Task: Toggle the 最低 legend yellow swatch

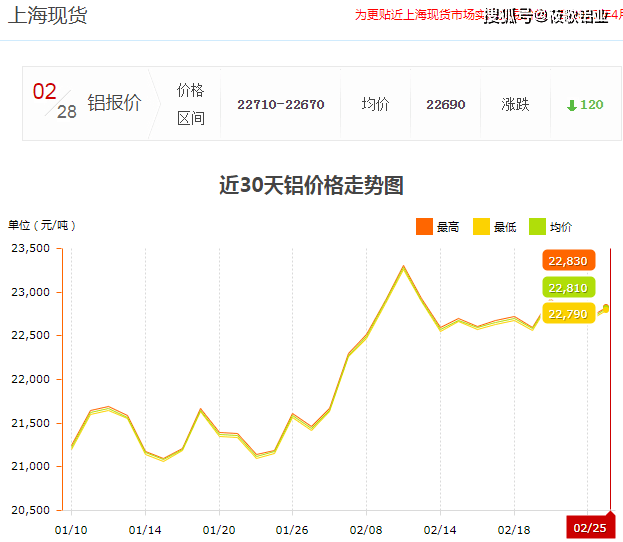Action: click(481, 226)
